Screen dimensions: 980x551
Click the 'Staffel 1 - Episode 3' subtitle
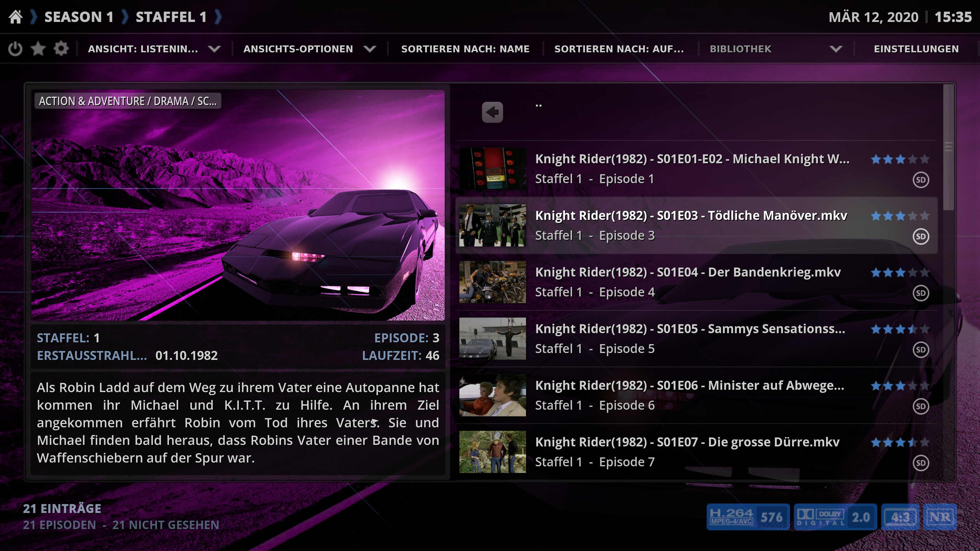click(x=595, y=236)
